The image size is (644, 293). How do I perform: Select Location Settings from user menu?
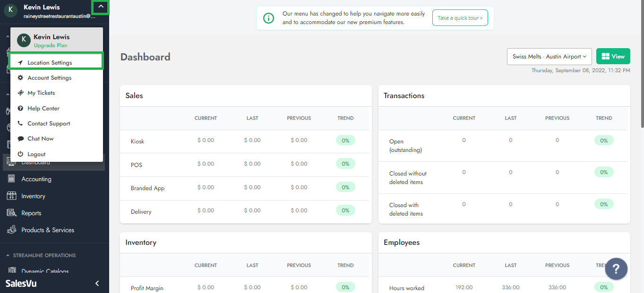point(50,63)
